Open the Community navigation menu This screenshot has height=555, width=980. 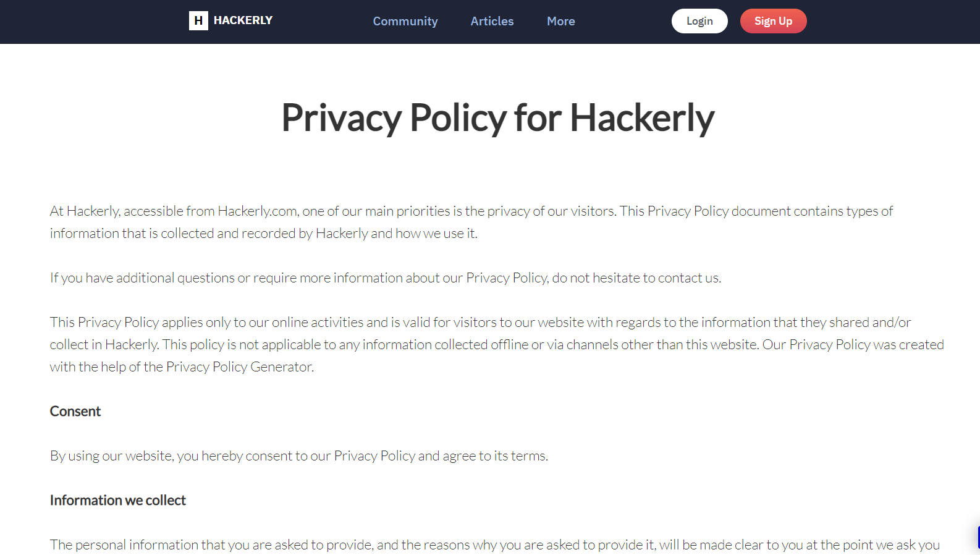pos(405,21)
